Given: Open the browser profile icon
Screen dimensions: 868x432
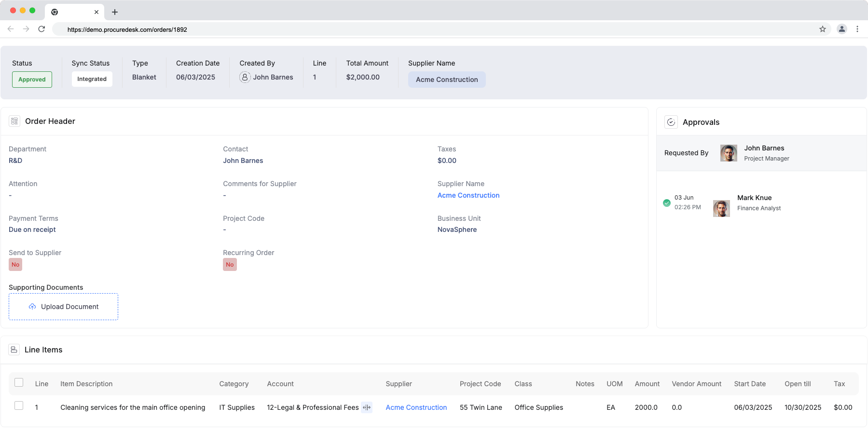Looking at the screenshot, I should coord(842,29).
